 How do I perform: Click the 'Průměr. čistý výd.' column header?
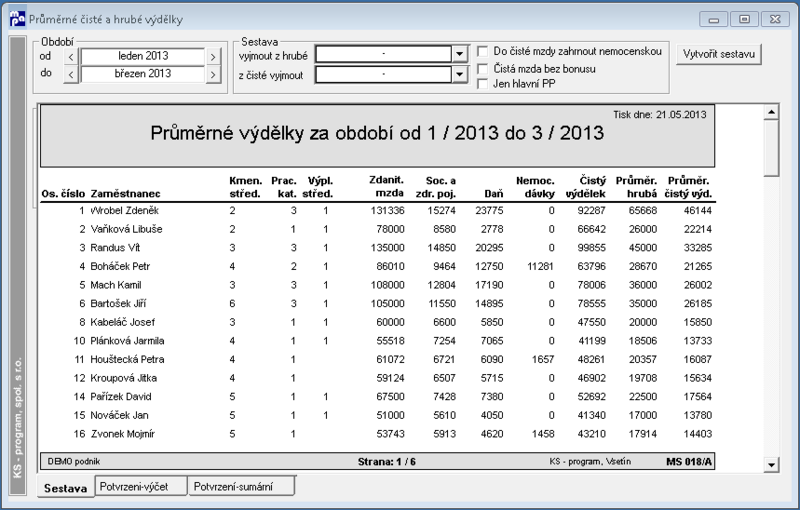pos(688,187)
